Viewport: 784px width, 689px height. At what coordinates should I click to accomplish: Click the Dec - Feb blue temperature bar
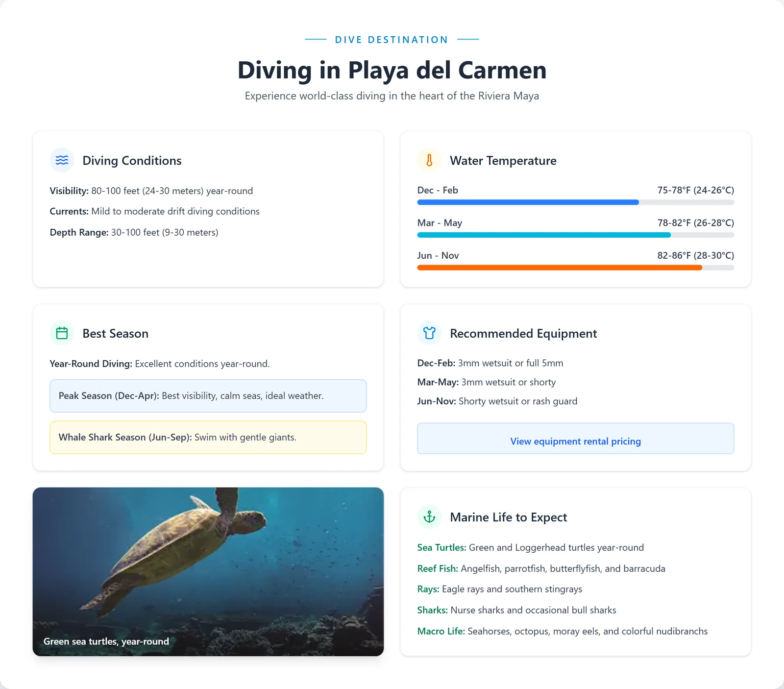(x=528, y=202)
